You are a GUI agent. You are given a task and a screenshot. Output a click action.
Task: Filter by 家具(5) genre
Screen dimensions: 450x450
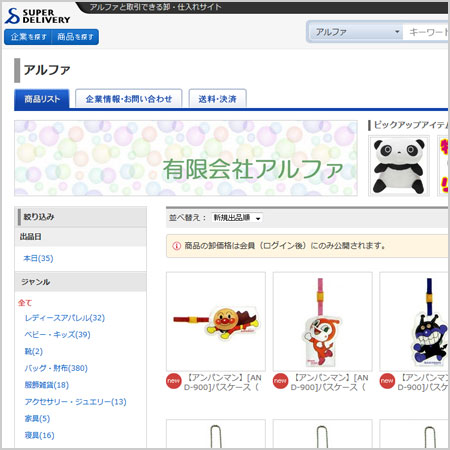click(37, 418)
